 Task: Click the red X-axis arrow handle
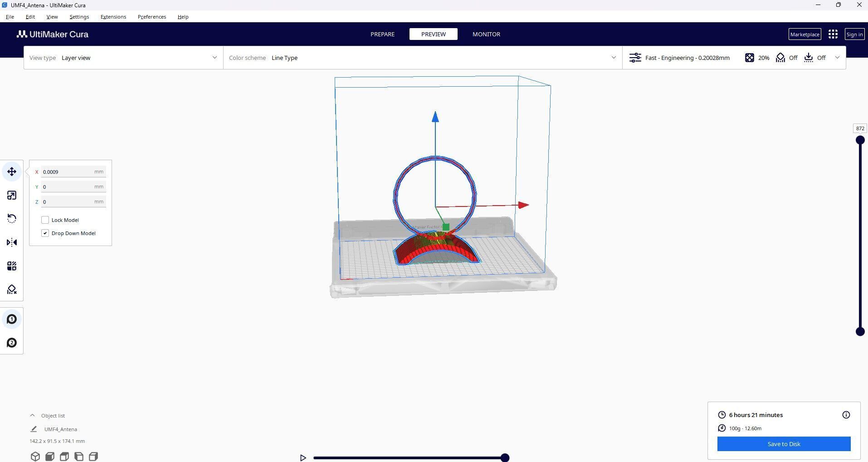[523, 205]
